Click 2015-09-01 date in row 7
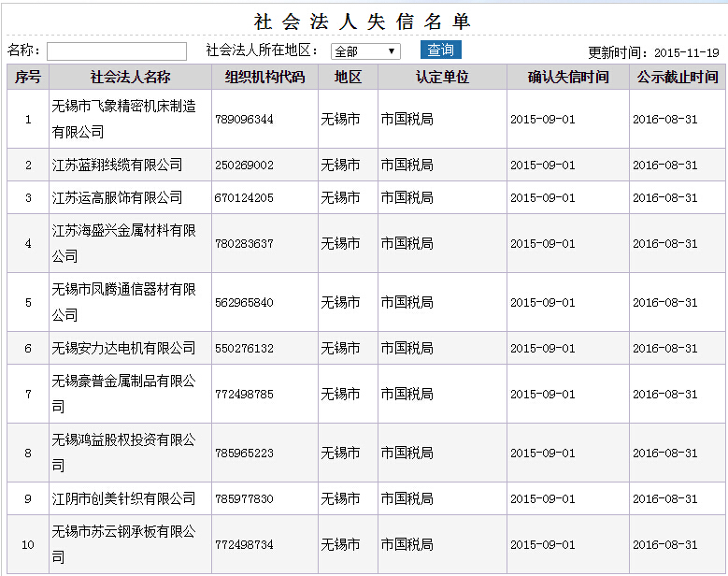 (543, 394)
